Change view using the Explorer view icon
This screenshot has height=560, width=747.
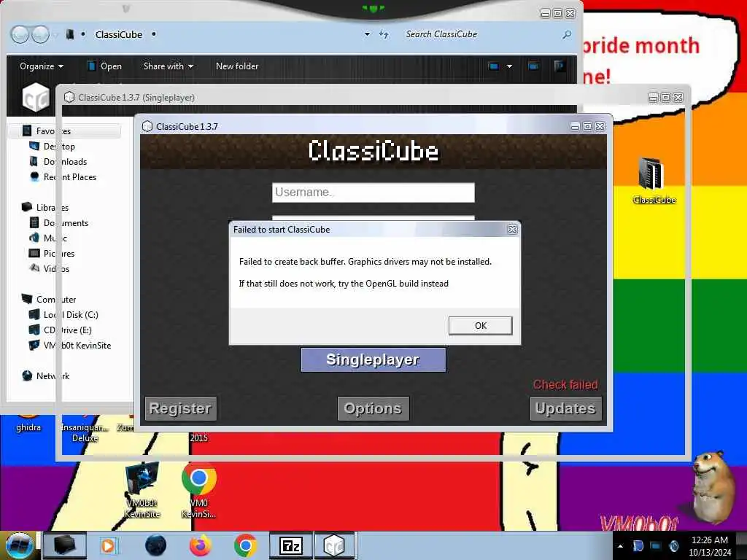click(494, 66)
